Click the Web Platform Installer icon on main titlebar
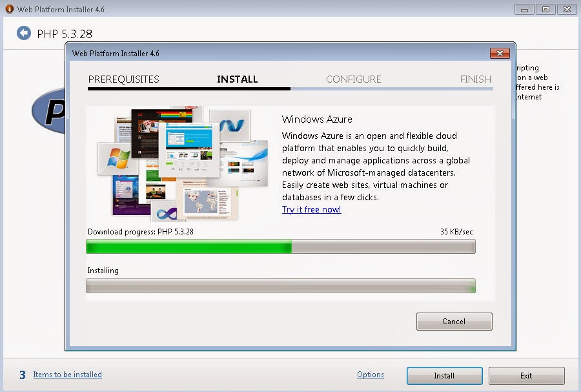 [9, 9]
